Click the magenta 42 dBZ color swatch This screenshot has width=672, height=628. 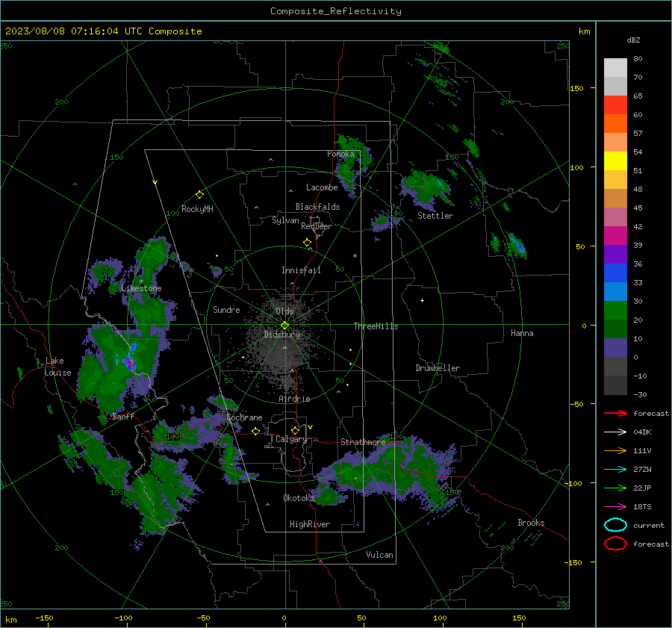click(615, 235)
